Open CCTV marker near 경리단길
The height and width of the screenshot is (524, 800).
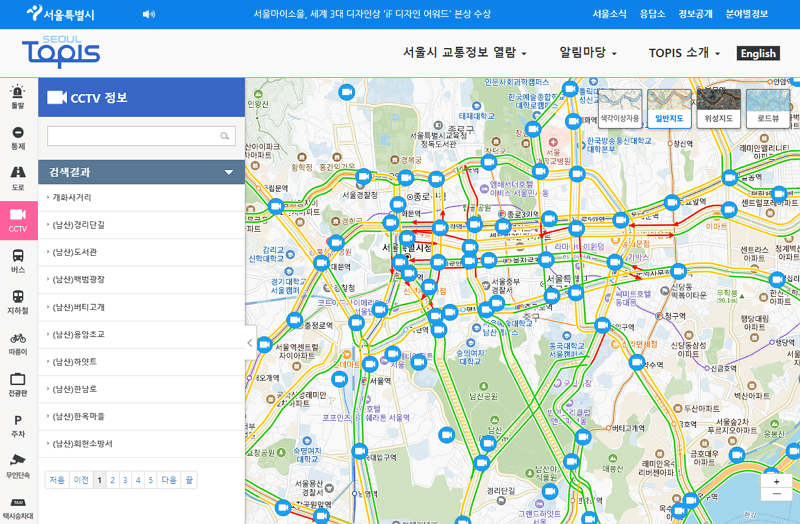(x=549, y=491)
